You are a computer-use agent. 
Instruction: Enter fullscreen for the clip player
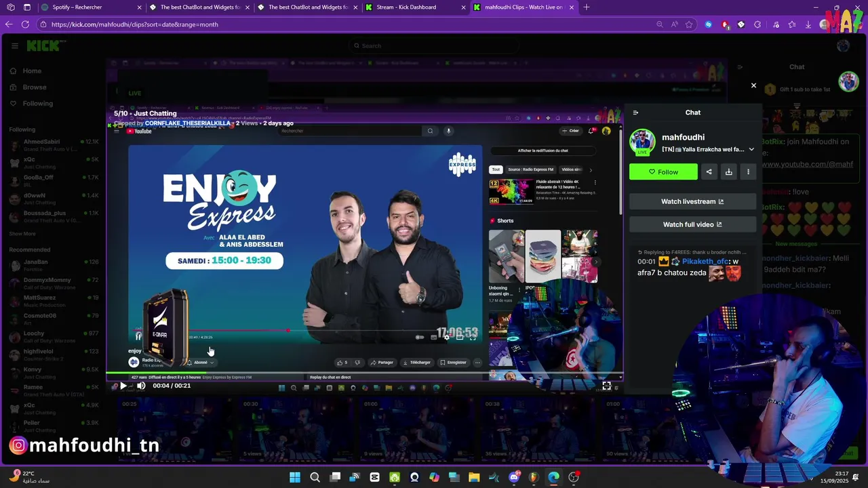click(606, 386)
